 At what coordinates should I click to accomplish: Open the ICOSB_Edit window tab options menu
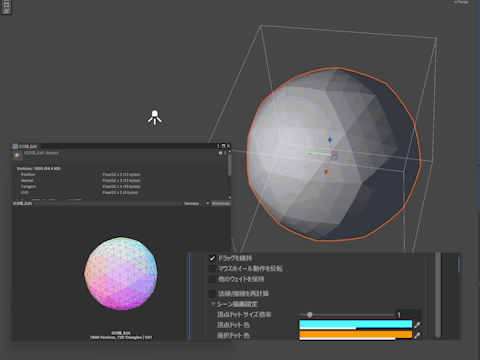pyautogui.click(x=218, y=146)
